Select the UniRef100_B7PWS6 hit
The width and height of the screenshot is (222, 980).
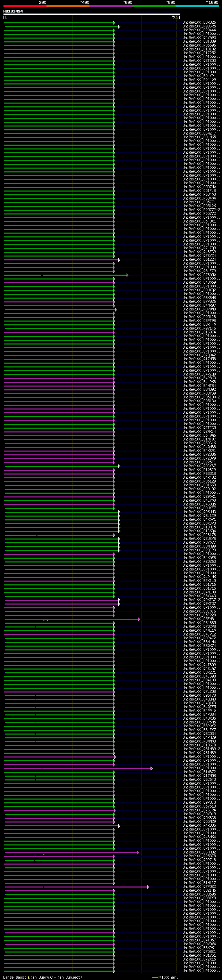(199, 301)
